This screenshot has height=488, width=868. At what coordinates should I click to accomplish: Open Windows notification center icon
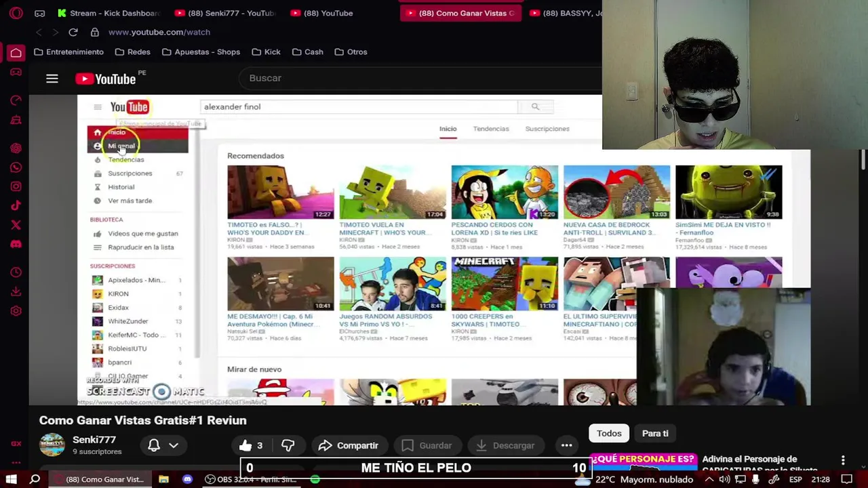pyautogui.click(x=846, y=479)
